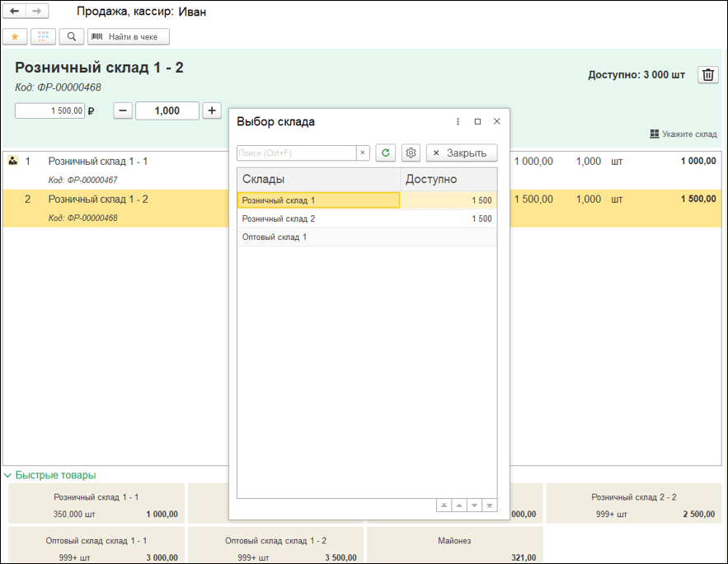
Task: Clear the warehouse search field
Action: [x=362, y=153]
